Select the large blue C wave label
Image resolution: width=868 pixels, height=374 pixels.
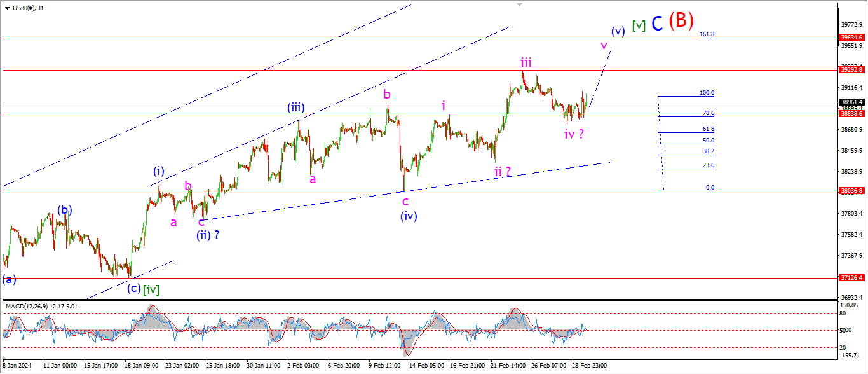pyautogui.click(x=658, y=24)
